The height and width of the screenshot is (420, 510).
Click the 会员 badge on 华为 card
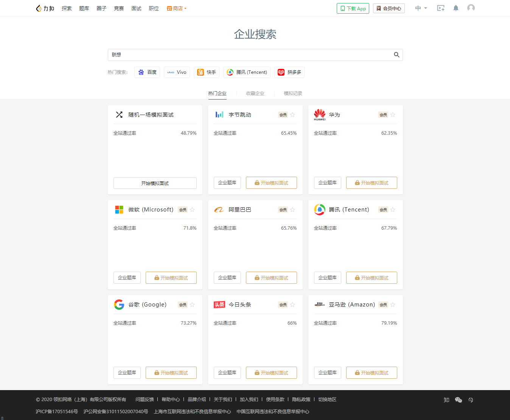[x=383, y=115]
